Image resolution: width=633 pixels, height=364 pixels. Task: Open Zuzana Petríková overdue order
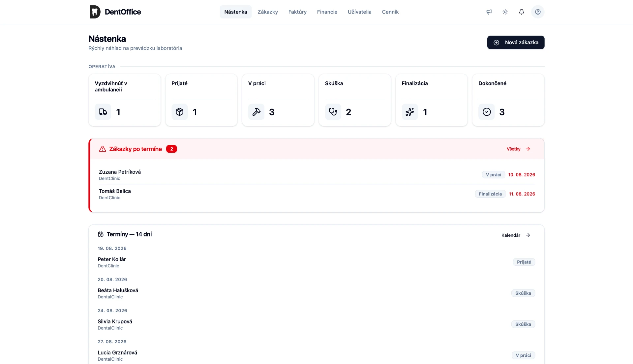(x=317, y=175)
